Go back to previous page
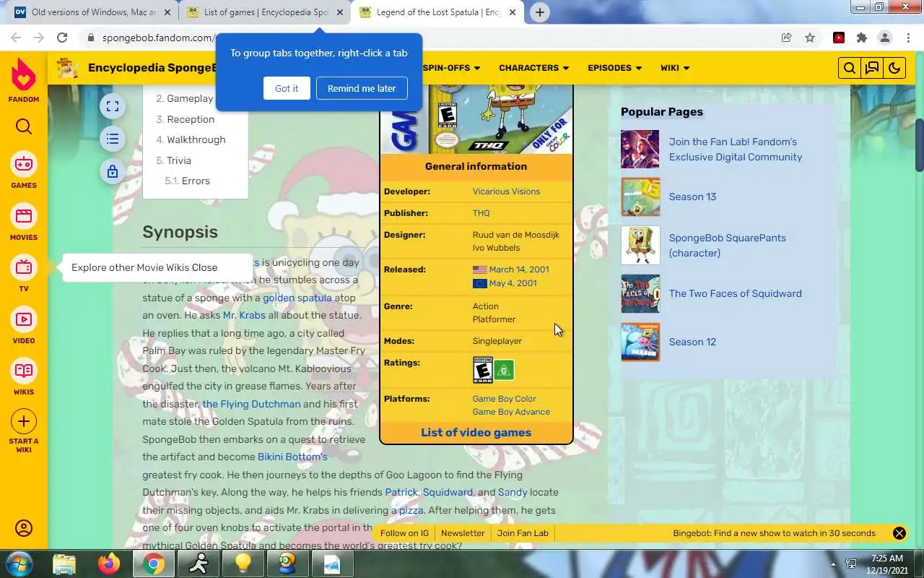Screen dimensions: 924x578 coord(16,38)
